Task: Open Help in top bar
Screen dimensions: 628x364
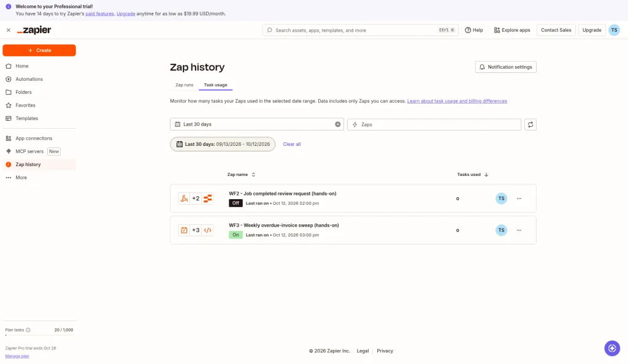Action: [474, 30]
